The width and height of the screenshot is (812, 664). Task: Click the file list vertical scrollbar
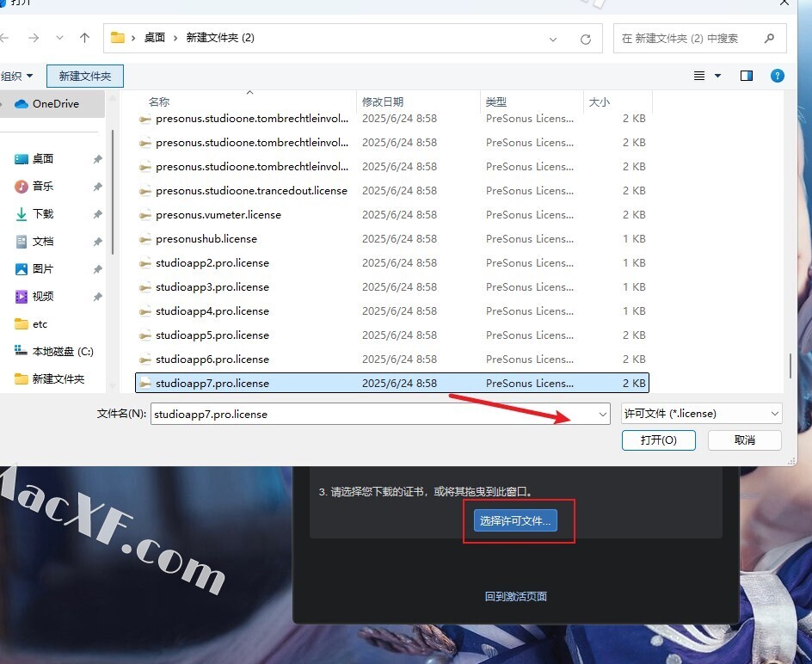(790, 366)
